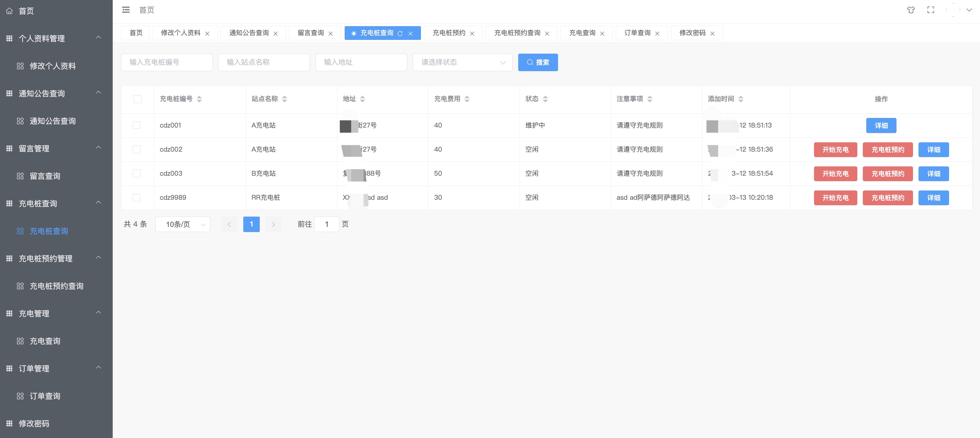
Task: Collapse 通知公告查询 sidebar group
Action: point(99,93)
